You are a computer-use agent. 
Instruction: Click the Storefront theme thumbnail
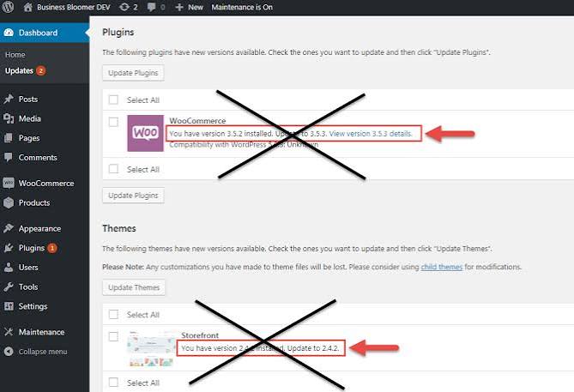click(x=151, y=348)
